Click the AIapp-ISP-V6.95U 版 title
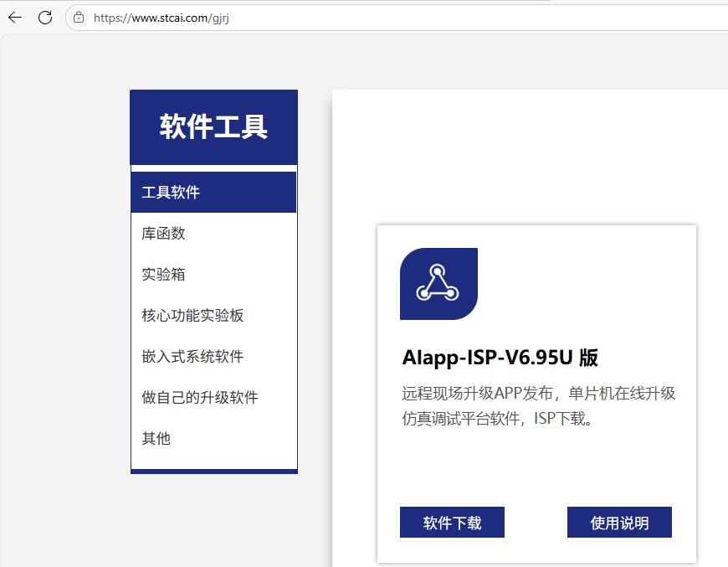Viewport: 728px width, 567px height. 500,358
